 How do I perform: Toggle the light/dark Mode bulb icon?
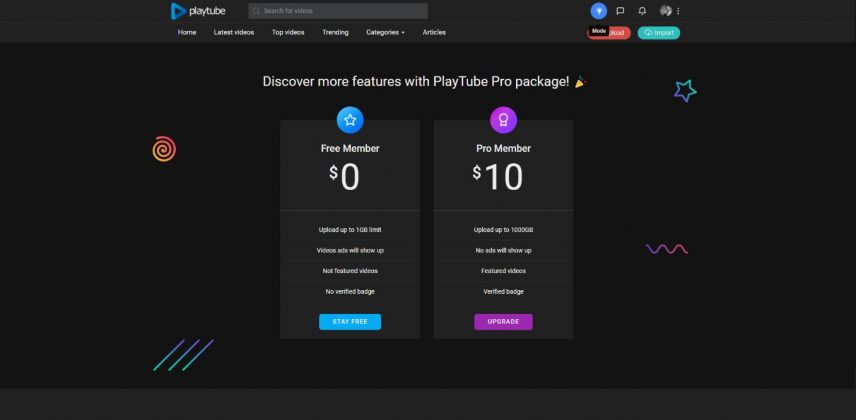point(598,11)
